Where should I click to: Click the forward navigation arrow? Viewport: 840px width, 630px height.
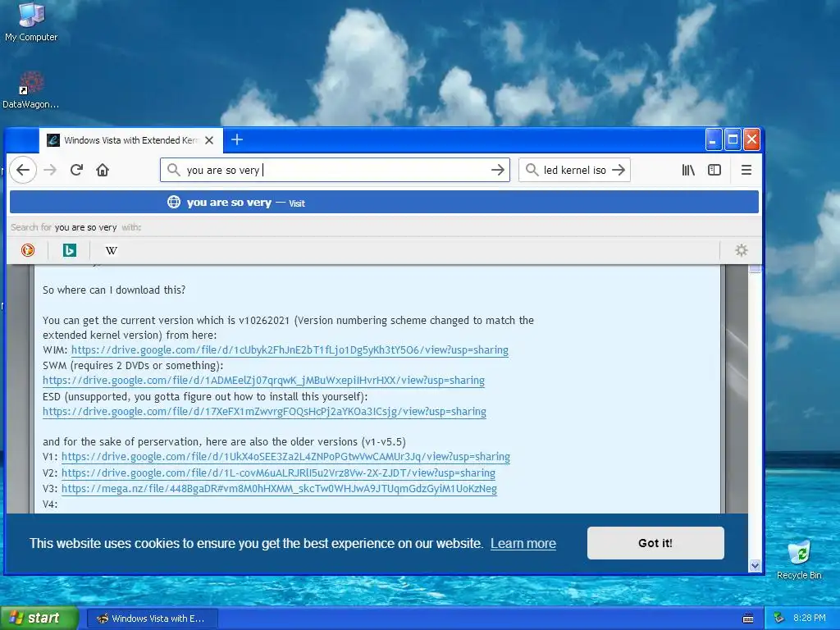coord(50,171)
